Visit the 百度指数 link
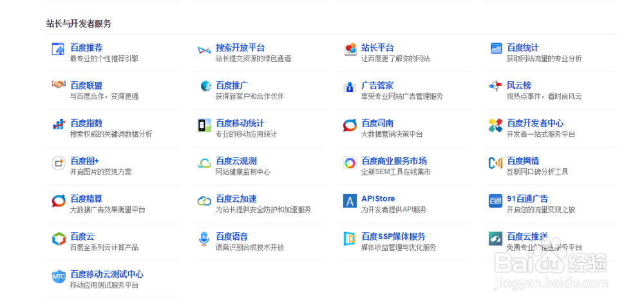This screenshot has width=644, height=305. coord(86,123)
